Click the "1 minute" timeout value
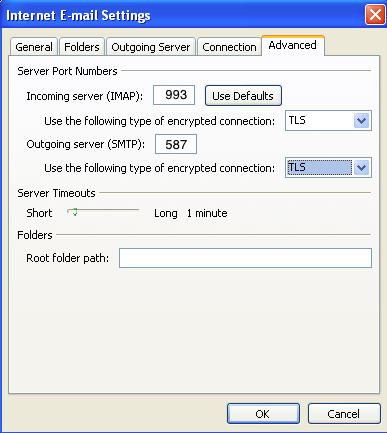Image resolution: width=387 pixels, height=433 pixels. pyautogui.click(x=207, y=213)
